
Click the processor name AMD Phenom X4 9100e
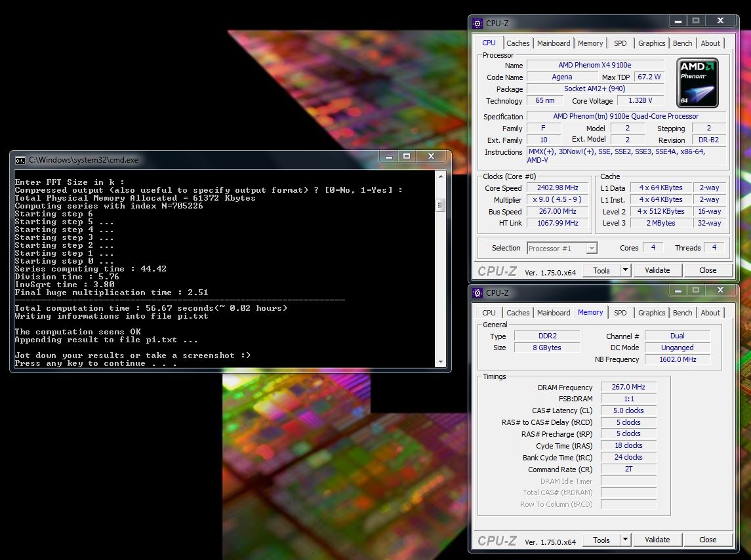coord(595,65)
